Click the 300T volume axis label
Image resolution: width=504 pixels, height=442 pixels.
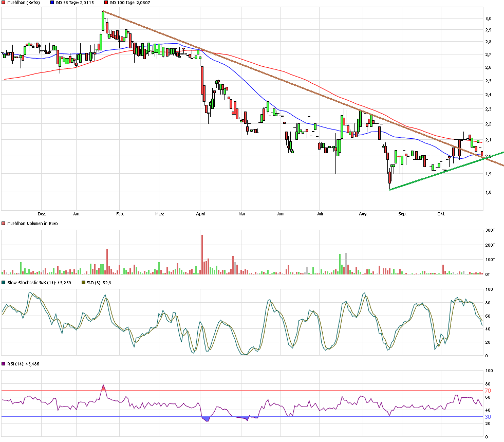pyautogui.click(x=491, y=230)
